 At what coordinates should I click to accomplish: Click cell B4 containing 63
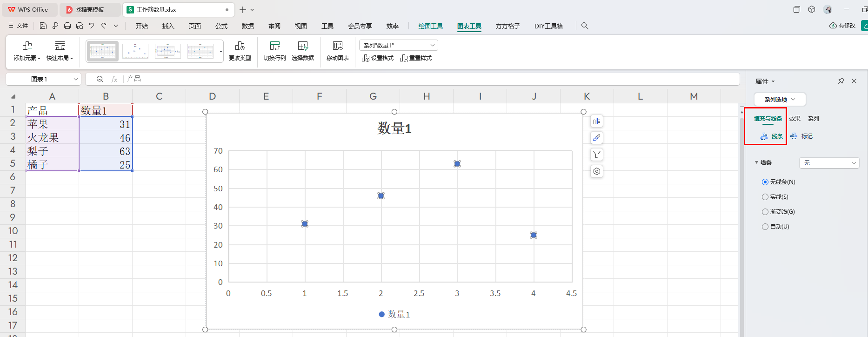(x=106, y=151)
